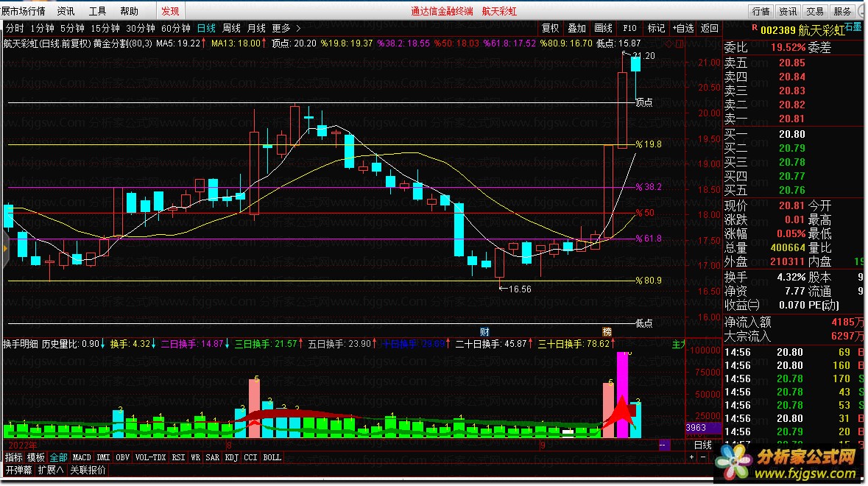Click the 石墨 sector tag
The height and width of the screenshot is (486, 868).
click(853, 27)
